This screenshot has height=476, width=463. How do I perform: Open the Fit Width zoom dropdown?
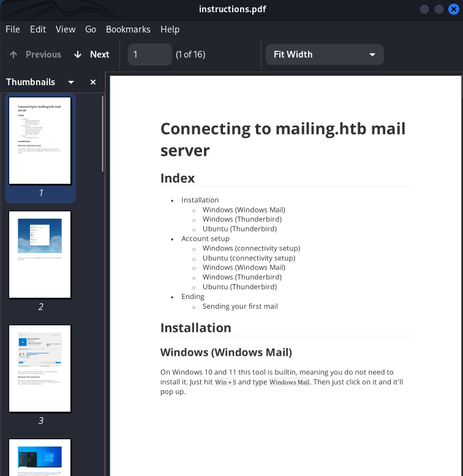pyautogui.click(x=325, y=55)
